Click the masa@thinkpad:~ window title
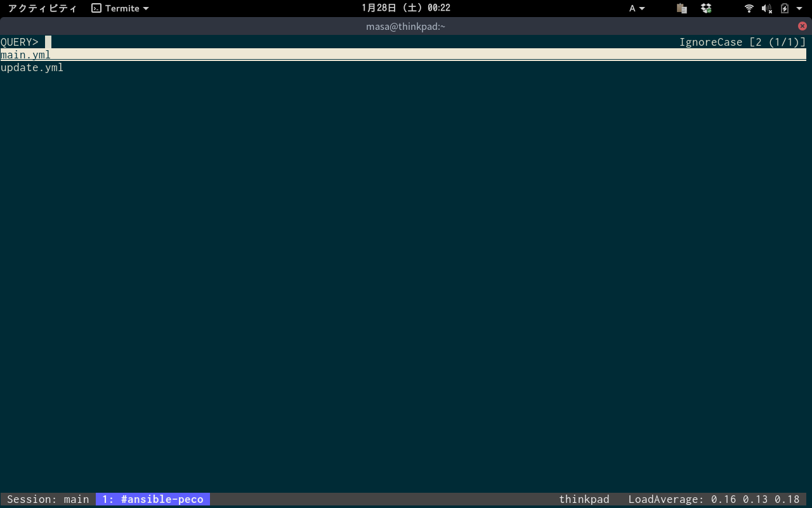 pos(406,26)
